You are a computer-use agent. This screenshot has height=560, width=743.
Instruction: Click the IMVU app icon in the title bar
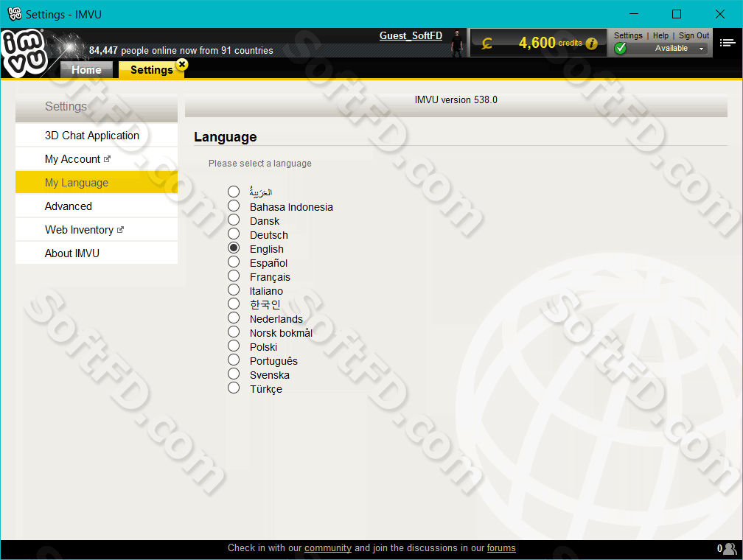point(15,14)
